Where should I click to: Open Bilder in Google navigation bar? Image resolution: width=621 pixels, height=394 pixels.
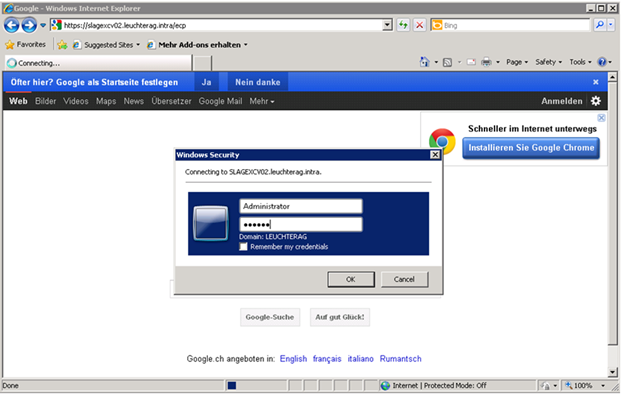46,101
